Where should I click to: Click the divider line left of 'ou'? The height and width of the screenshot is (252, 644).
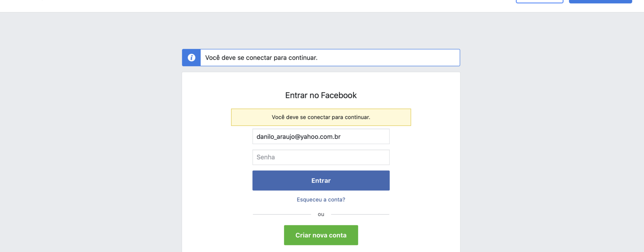click(x=282, y=214)
